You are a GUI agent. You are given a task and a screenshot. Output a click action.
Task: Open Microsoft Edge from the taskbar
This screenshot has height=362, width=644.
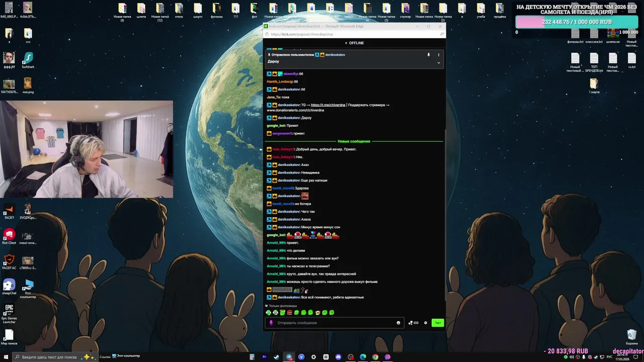(x=363, y=357)
